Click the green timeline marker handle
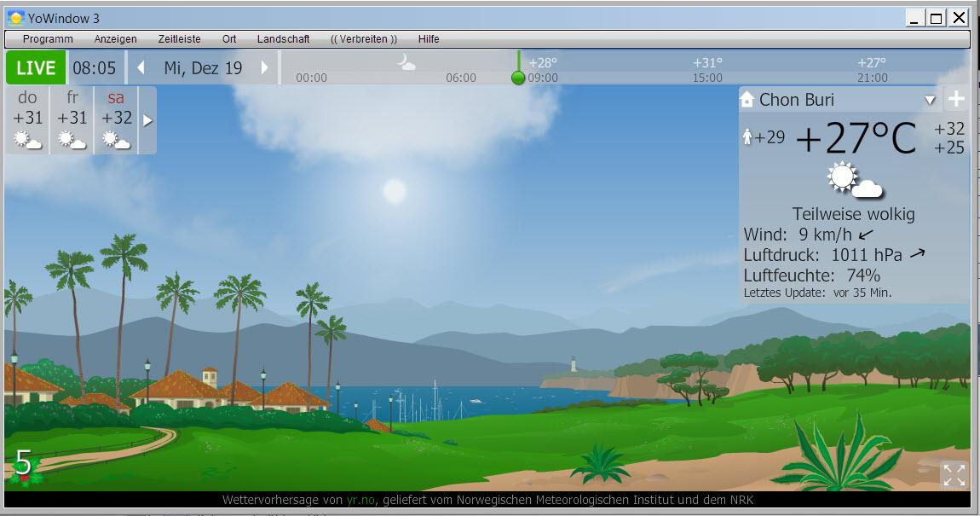This screenshot has width=980, height=516. point(518,78)
